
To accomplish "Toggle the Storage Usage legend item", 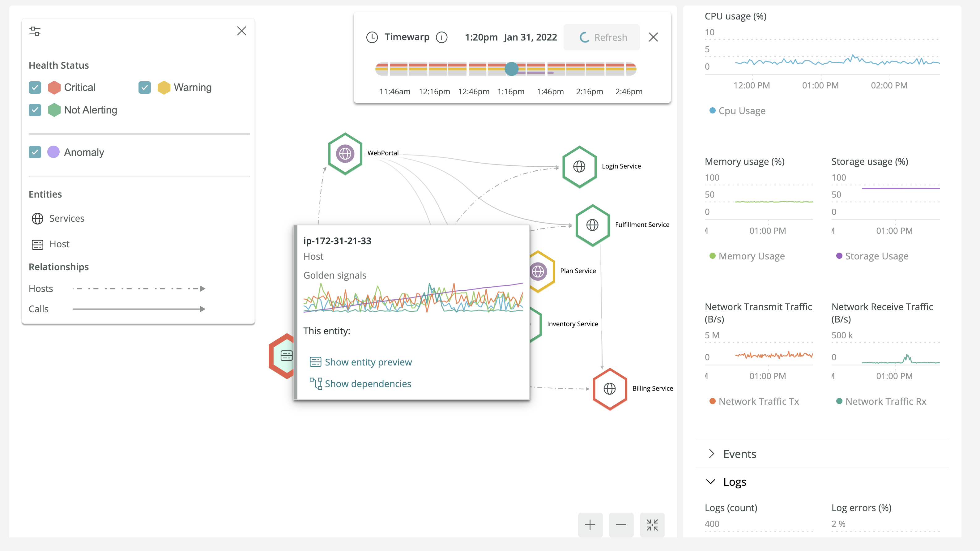I will 872,256.
